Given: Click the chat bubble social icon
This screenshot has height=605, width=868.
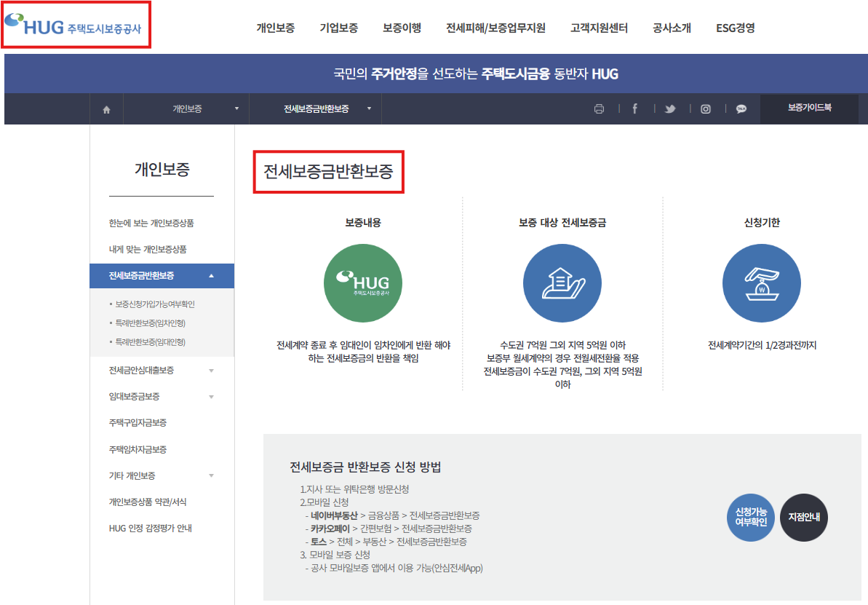Looking at the screenshot, I should point(741,108).
